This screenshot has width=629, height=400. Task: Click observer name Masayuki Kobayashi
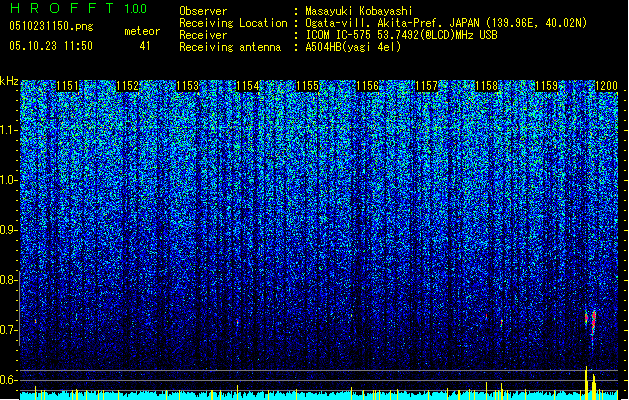(359, 11)
